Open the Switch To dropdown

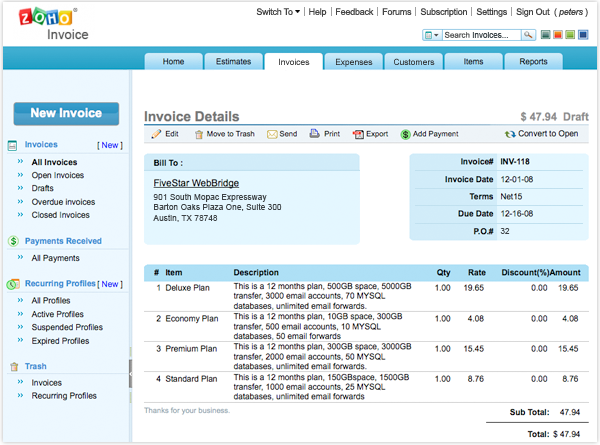pos(278,12)
